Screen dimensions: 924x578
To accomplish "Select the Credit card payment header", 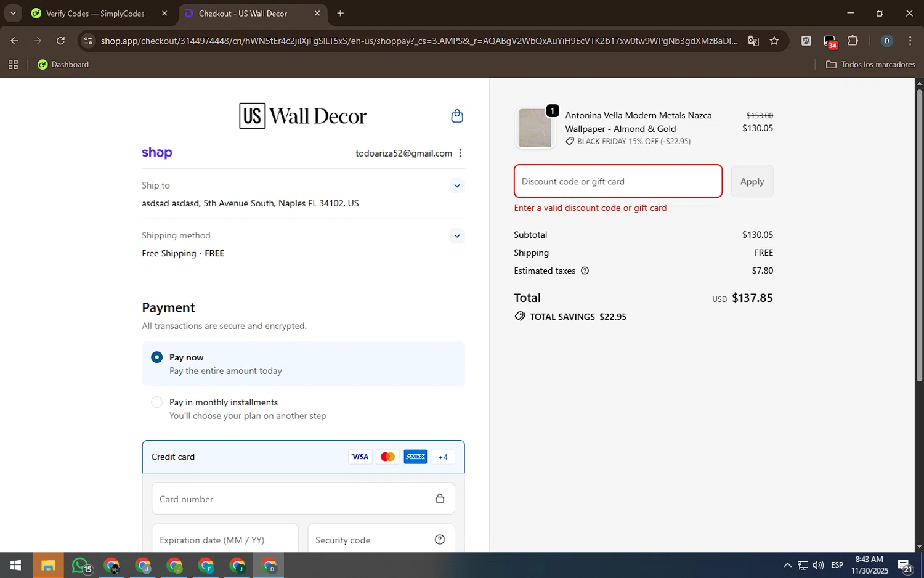I will (303, 457).
